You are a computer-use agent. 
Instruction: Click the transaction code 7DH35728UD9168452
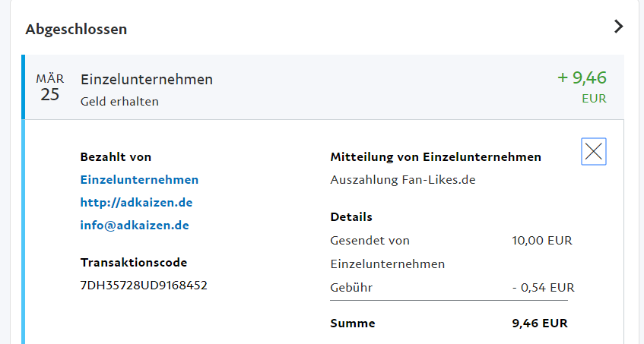(144, 286)
